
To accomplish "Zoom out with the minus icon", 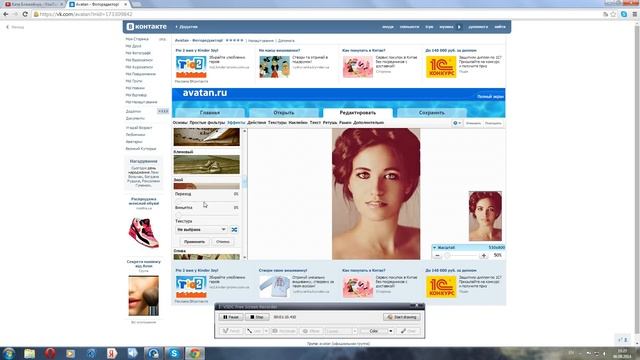I will point(437,256).
